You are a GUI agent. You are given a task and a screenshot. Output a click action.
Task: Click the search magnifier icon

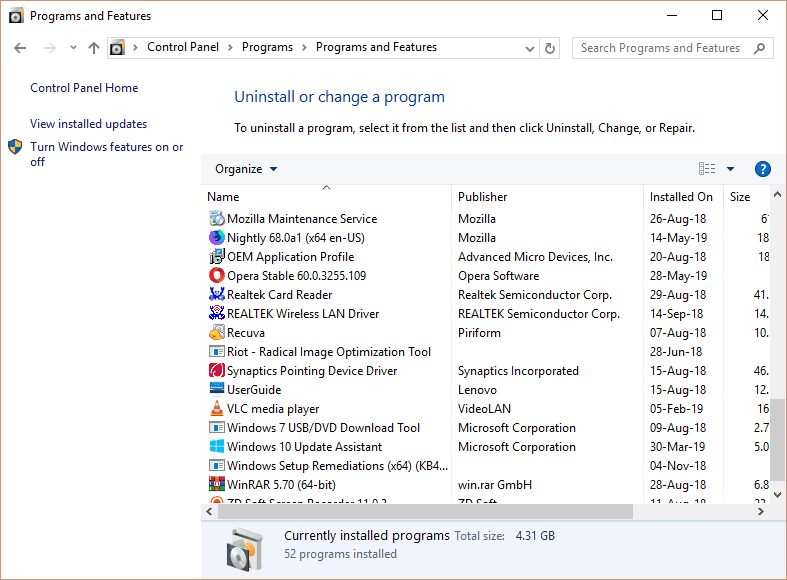click(759, 48)
